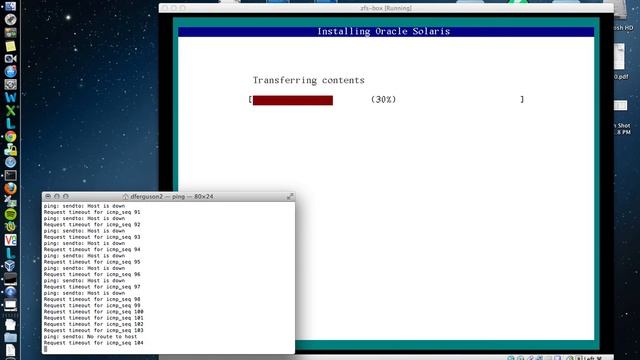The width and height of the screenshot is (640, 360).
Task: Open Spotify from the Dock
Action: (x=11, y=214)
